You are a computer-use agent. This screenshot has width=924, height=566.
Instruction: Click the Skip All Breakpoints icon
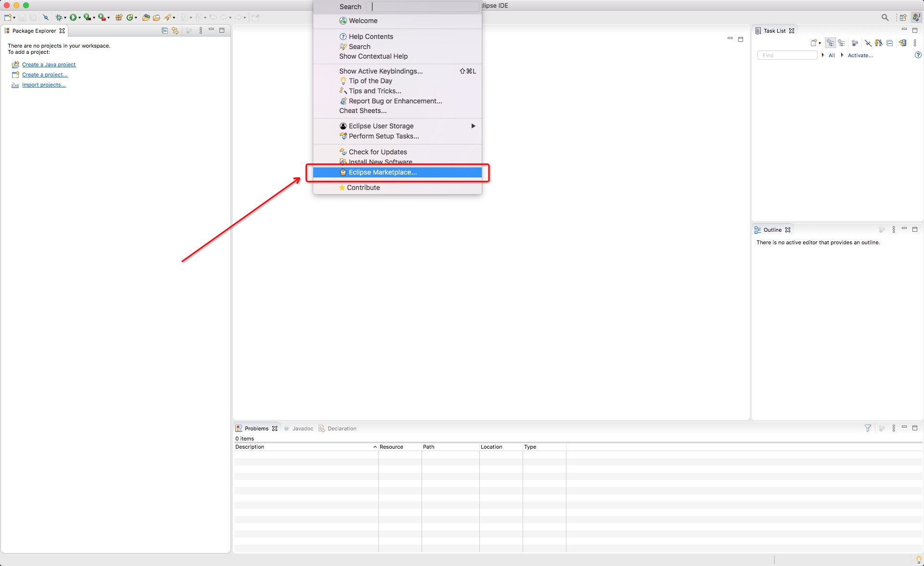[x=46, y=17]
